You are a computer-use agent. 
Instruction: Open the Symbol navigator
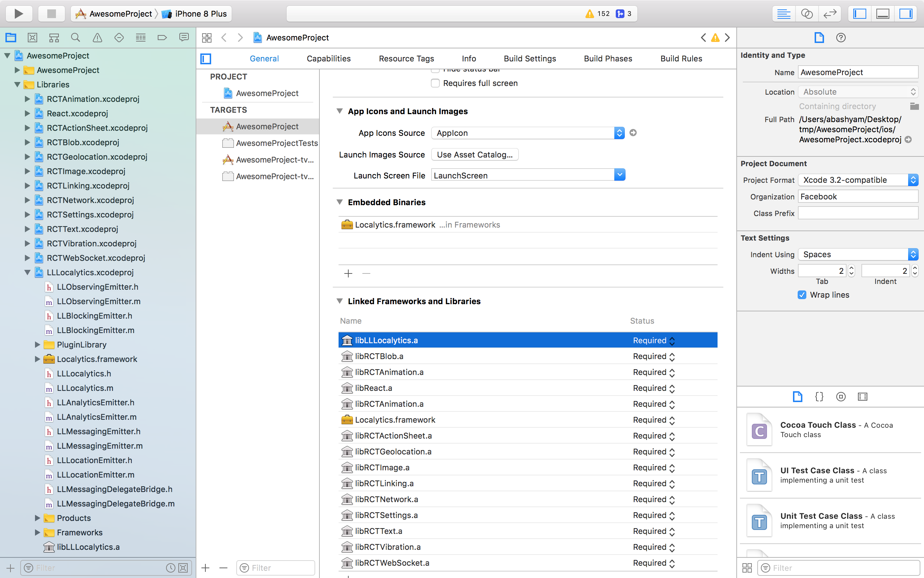54,38
